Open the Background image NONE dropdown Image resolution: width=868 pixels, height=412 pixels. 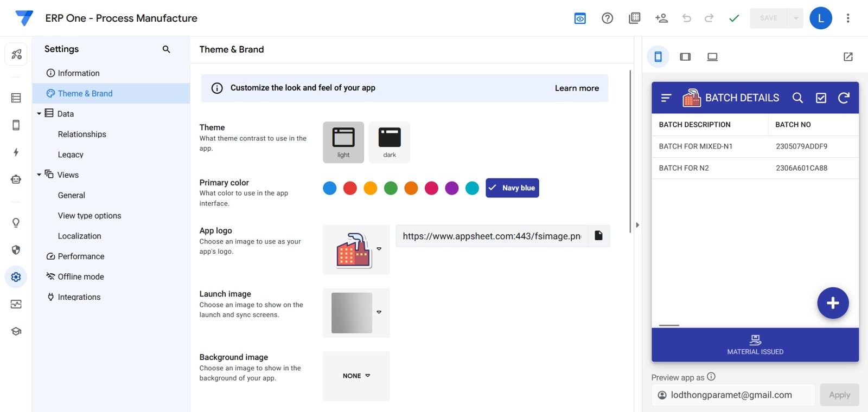(356, 376)
